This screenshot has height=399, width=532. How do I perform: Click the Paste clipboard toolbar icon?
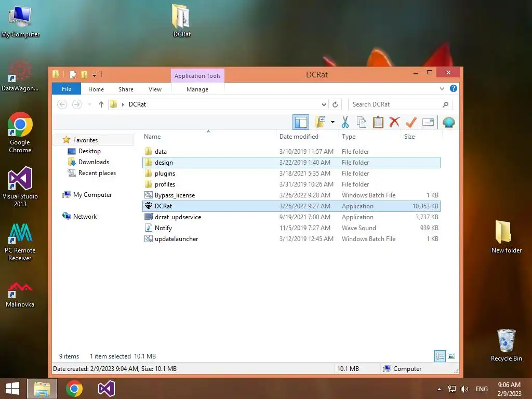(378, 122)
